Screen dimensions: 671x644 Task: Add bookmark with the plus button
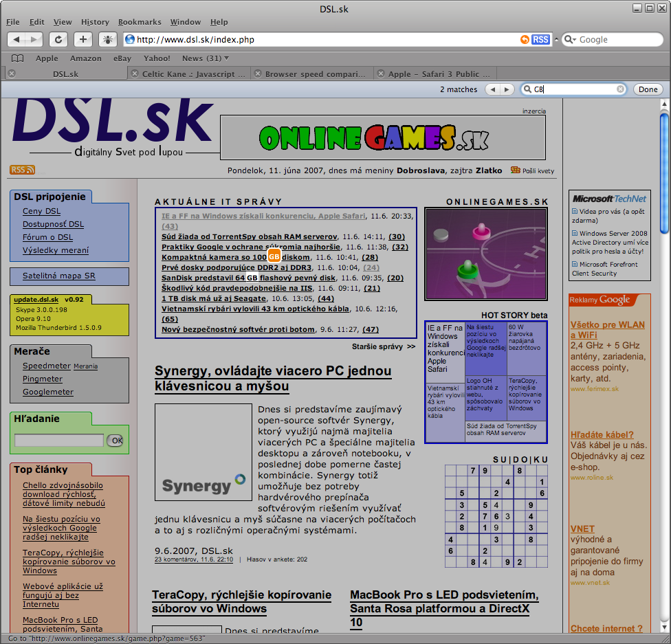(x=83, y=39)
